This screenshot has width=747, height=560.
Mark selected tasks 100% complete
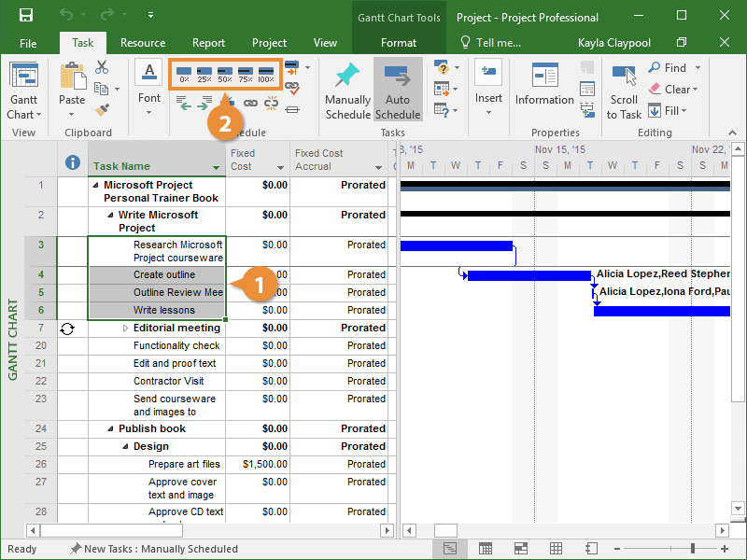pos(266,73)
